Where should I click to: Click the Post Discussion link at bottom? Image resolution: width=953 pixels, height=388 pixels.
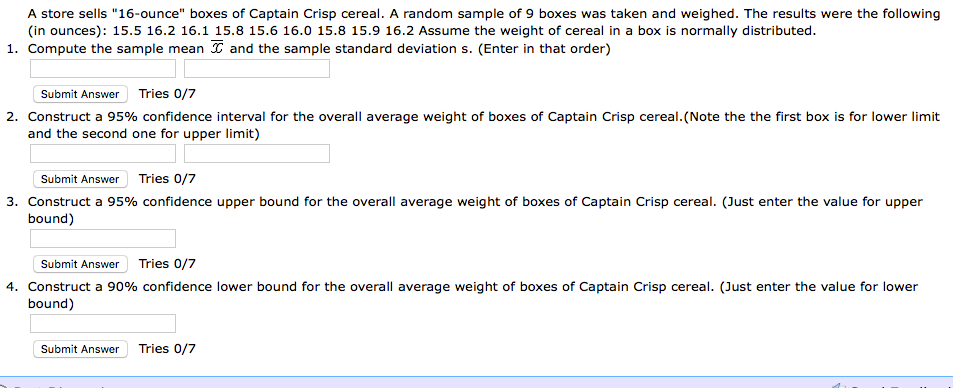(x=60, y=386)
